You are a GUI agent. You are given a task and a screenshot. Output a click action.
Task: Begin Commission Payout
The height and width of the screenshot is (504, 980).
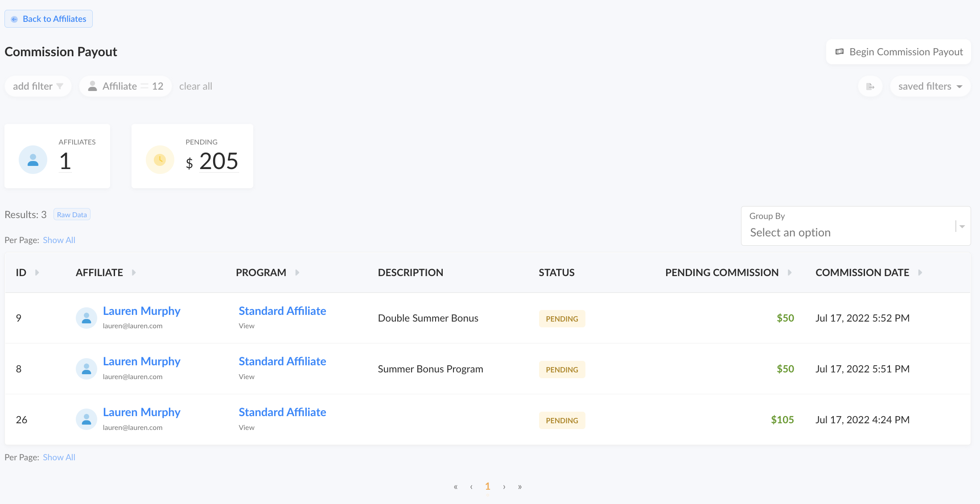coord(898,52)
